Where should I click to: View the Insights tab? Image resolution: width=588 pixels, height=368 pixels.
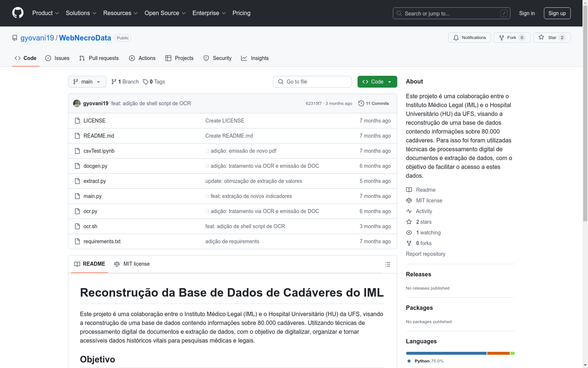click(x=255, y=58)
